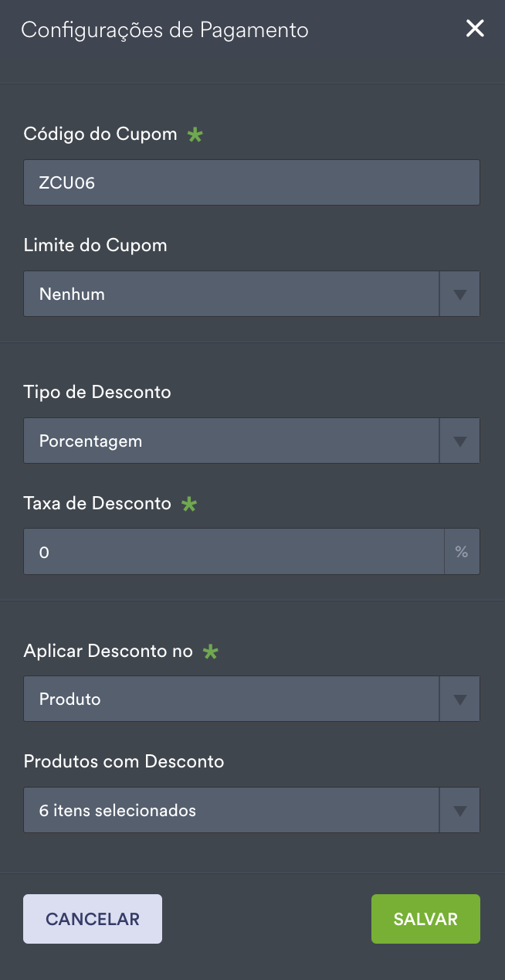This screenshot has height=980, width=505.
Task: Click the green asterisk beside Aplicar Desconto no
Action: point(210,652)
